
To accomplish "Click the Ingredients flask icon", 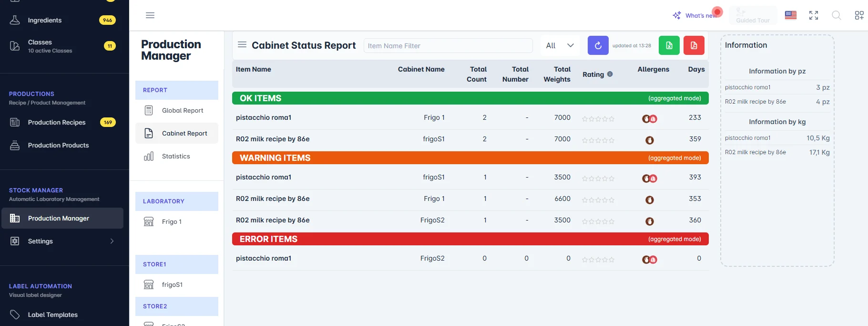I will (15, 20).
